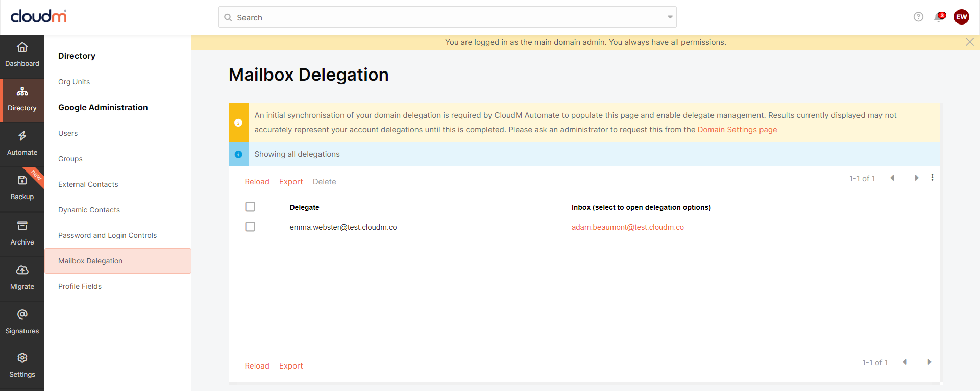Open Dynamic Contacts menu item

point(89,210)
